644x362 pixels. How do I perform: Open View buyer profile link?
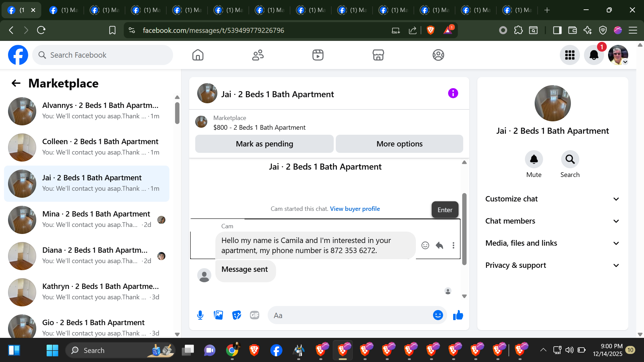coord(355,208)
